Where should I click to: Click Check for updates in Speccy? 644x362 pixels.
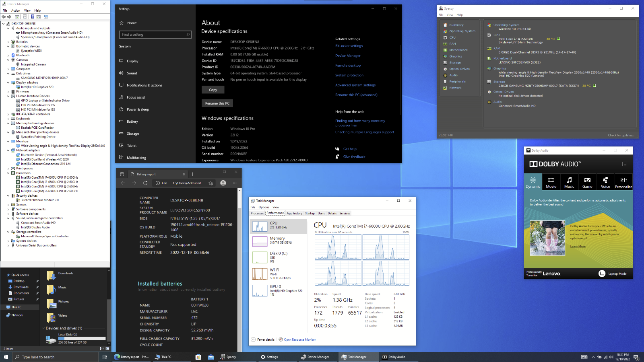pos(621,135)
